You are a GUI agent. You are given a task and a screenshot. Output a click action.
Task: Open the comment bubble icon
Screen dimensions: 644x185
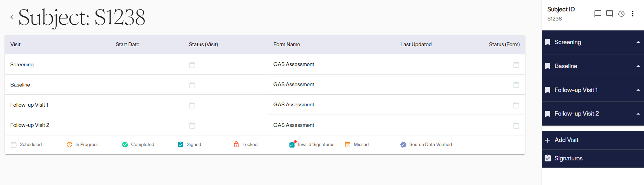[x=598, y=14]
